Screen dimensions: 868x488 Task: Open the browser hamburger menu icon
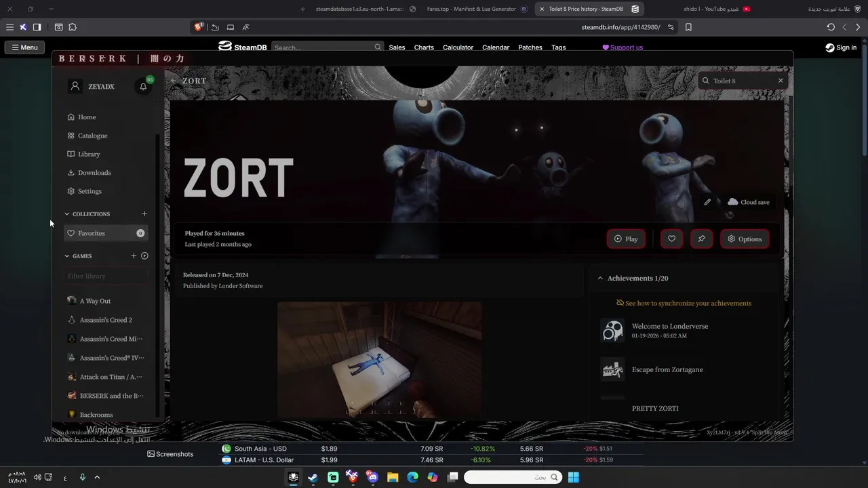coord(9,27)
